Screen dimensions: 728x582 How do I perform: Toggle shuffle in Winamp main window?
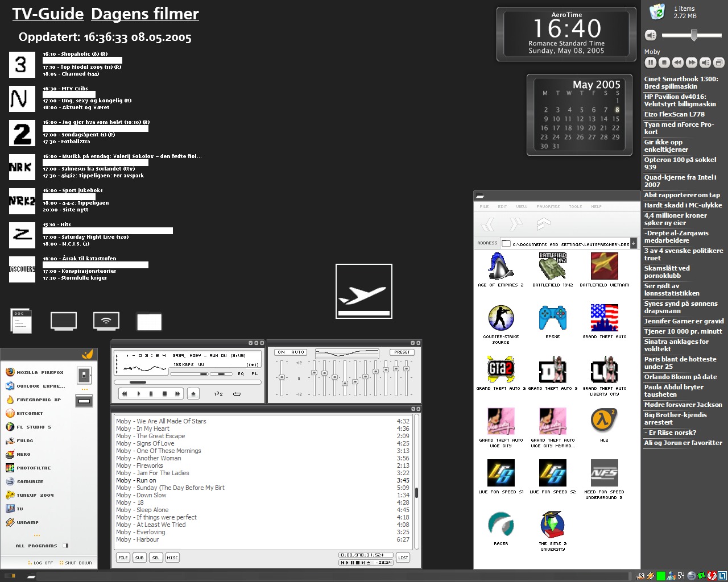tap(218, 393)
